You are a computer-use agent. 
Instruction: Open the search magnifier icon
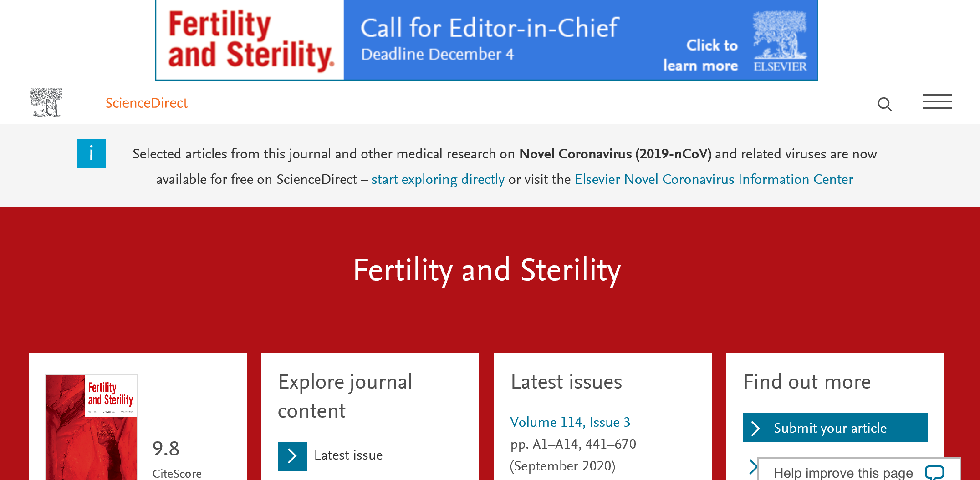(884, 104)
